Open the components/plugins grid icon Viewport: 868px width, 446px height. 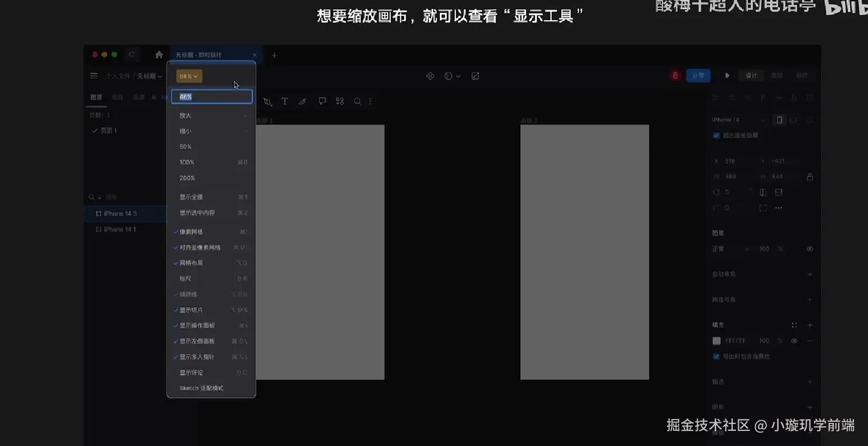pyautogui.click(x=340, y=101)
